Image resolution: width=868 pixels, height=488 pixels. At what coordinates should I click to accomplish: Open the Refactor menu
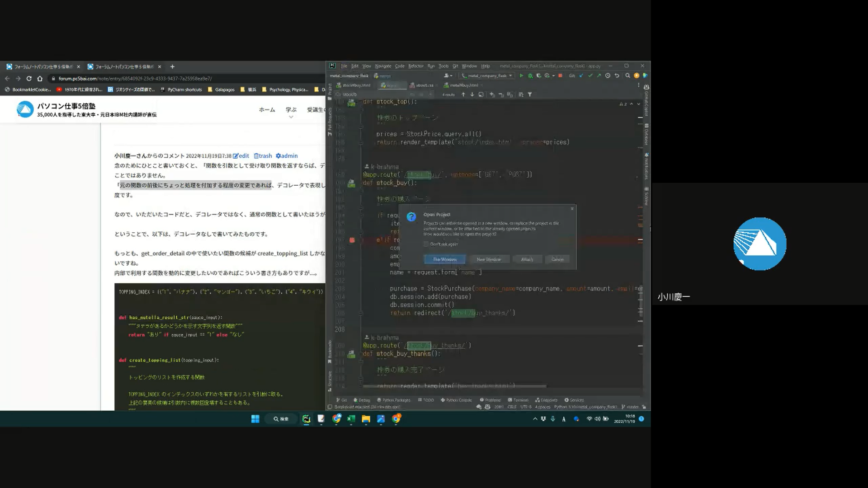[x=415, y=66]
